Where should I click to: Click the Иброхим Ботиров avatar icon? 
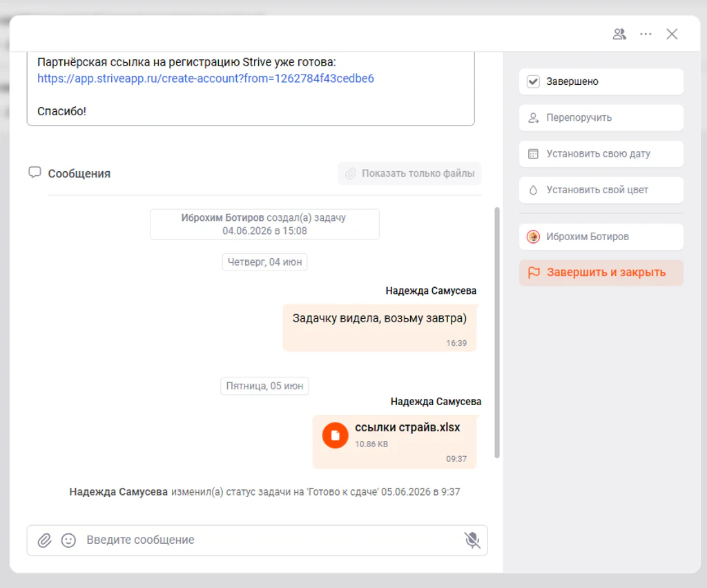coord(534,237)
